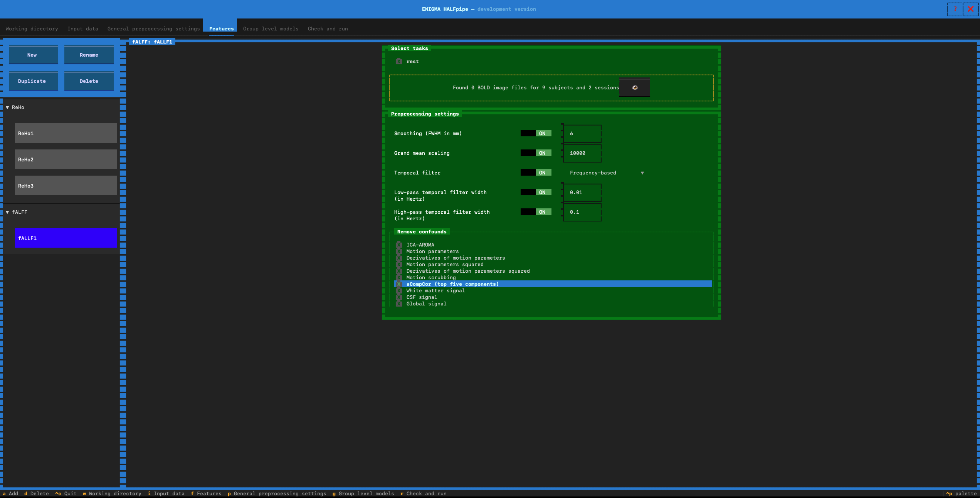Click the Low-pass filter width field
Viewport: 980px width, 498px height.
tap(582, 192)
